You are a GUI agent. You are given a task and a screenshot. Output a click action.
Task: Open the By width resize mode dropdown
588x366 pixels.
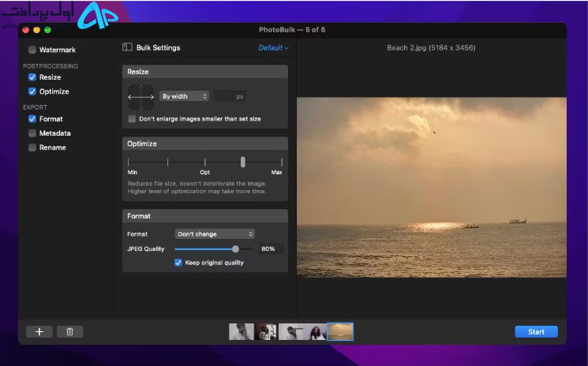(184, 96)
